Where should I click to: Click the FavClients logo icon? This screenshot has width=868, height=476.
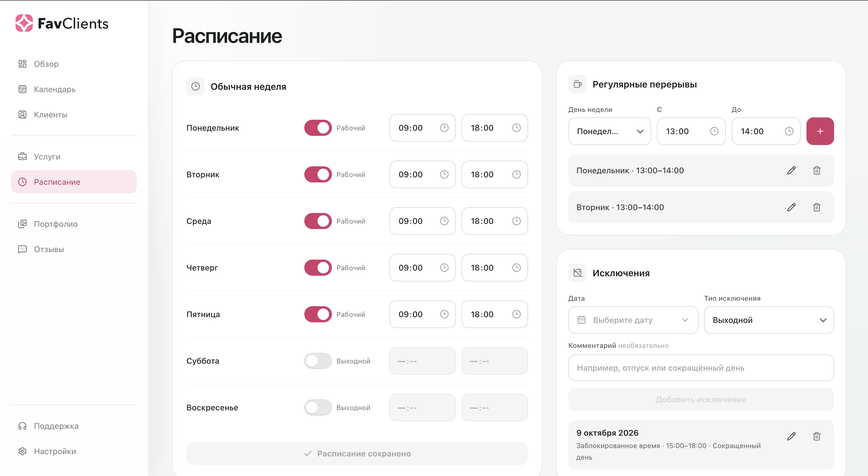click(24, 23)
